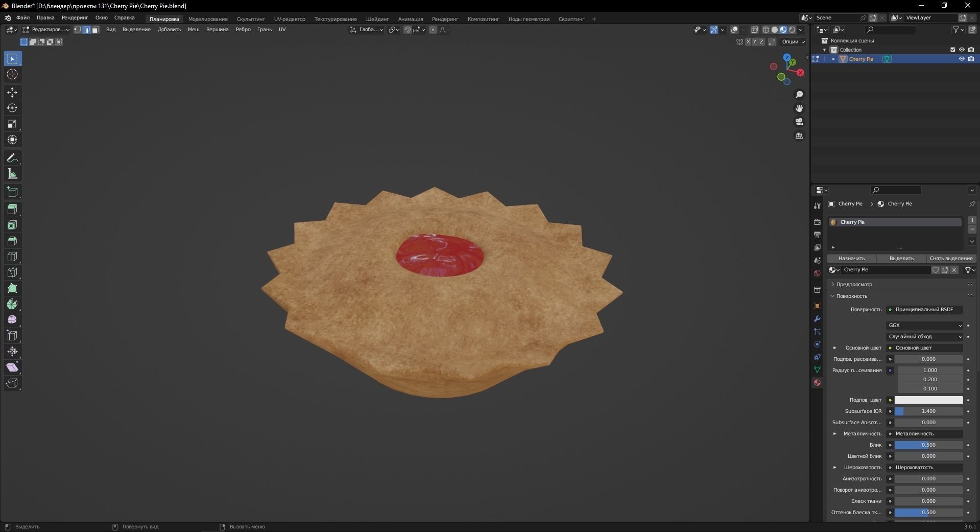Activate the Scale tool
Viewport: 980px width, 532px height.
pos(12,124)
